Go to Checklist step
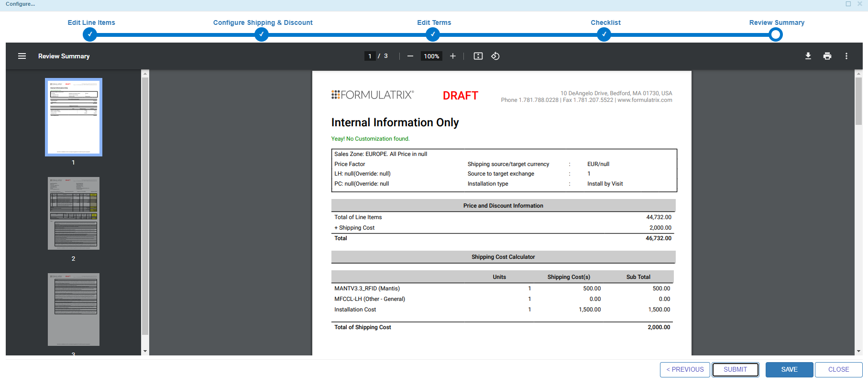Screen dimensions: 868x387 coord(604,34)
